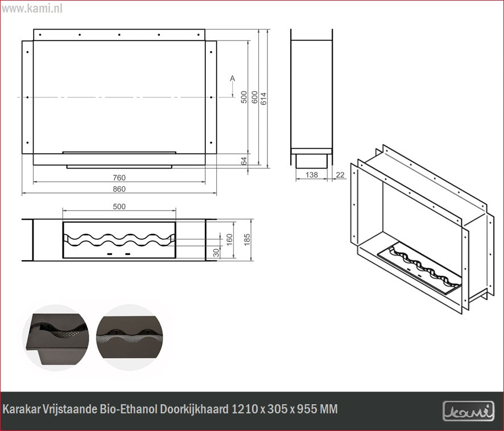The width and height of the screenshot is (504, 431).
Task: Click the left circular burner detail photo
Action: [x=55, y=338]
